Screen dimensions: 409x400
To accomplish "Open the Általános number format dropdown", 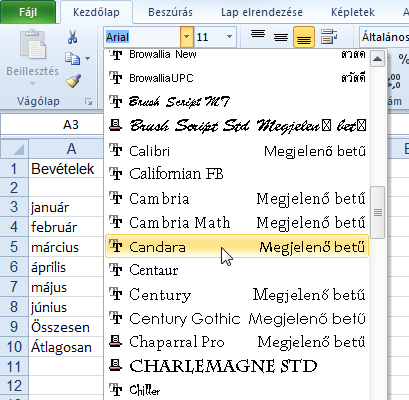I will tap(384, 37).
